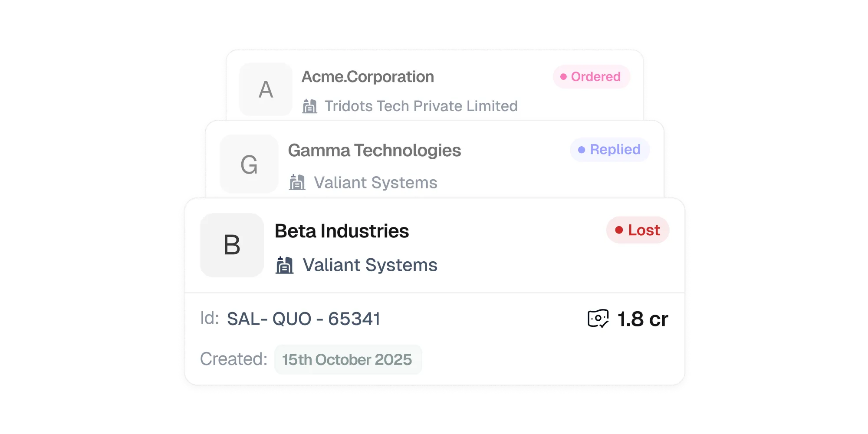This screenshot has height=434, width=868.
Task: Click the red dot inside the Lost badge
Action: coord(619,230)
